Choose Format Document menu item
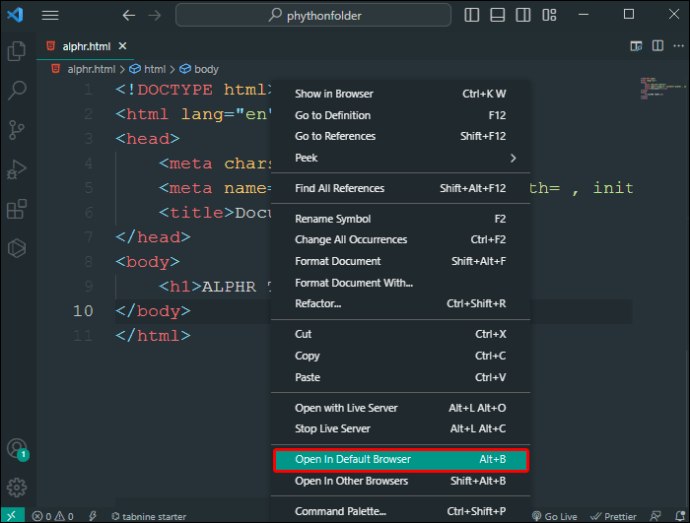This screenshot has height=523, width=690. [400, 261]
